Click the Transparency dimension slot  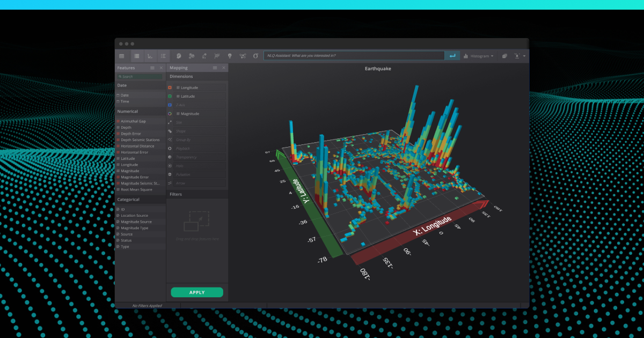point(200,157)
